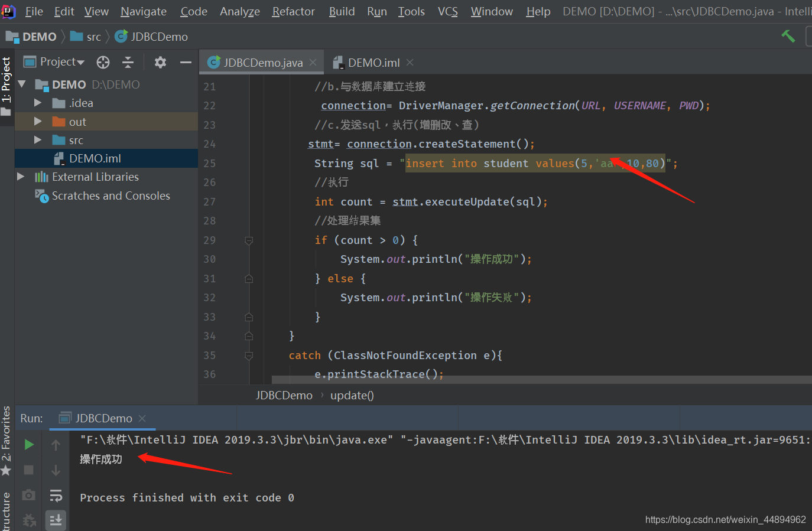Open the 1: Project tool window tab
This screenshot has width=812, height=531.
(7, 86)
